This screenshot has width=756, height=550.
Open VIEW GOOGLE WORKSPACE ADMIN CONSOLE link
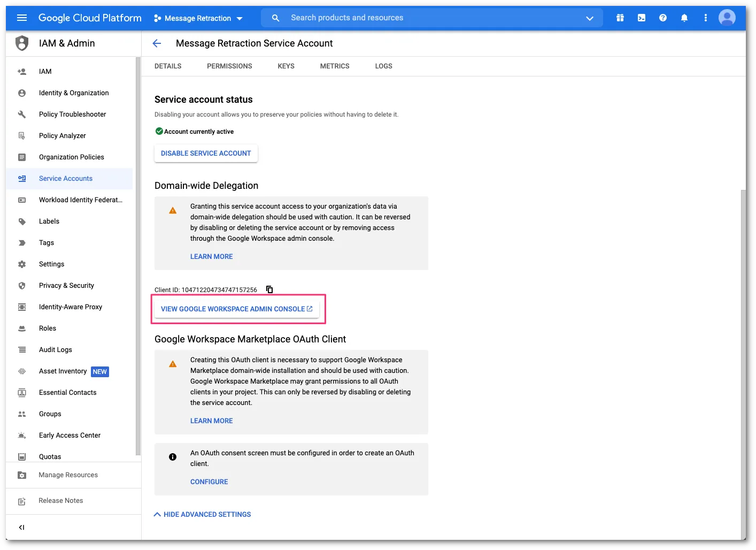coord(237,309)
